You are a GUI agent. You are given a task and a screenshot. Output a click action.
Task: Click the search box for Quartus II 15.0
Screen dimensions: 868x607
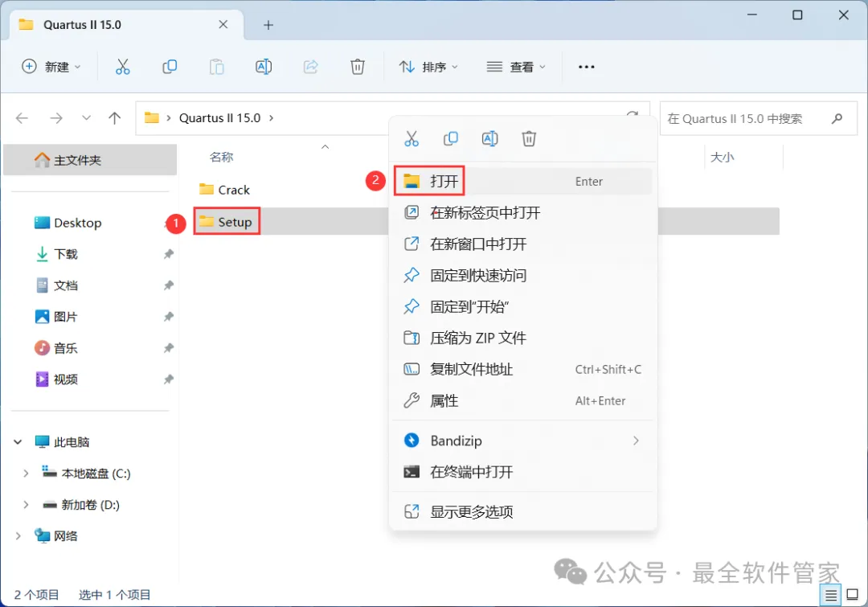click(x=759, y=118)
